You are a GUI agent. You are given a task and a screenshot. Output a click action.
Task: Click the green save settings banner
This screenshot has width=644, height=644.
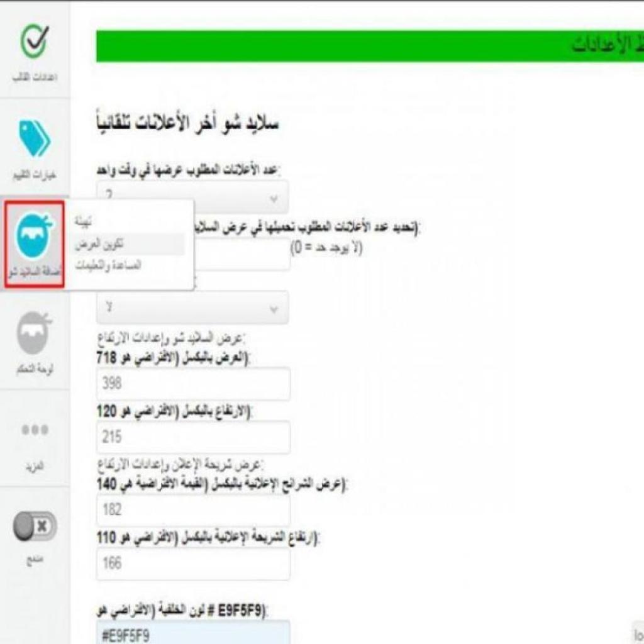coord(370,46)
